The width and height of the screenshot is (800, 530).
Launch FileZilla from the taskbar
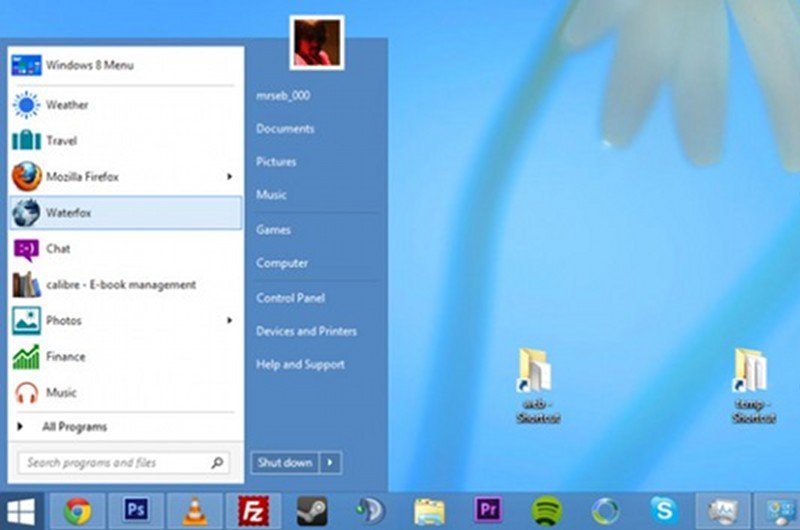point(253,511)
